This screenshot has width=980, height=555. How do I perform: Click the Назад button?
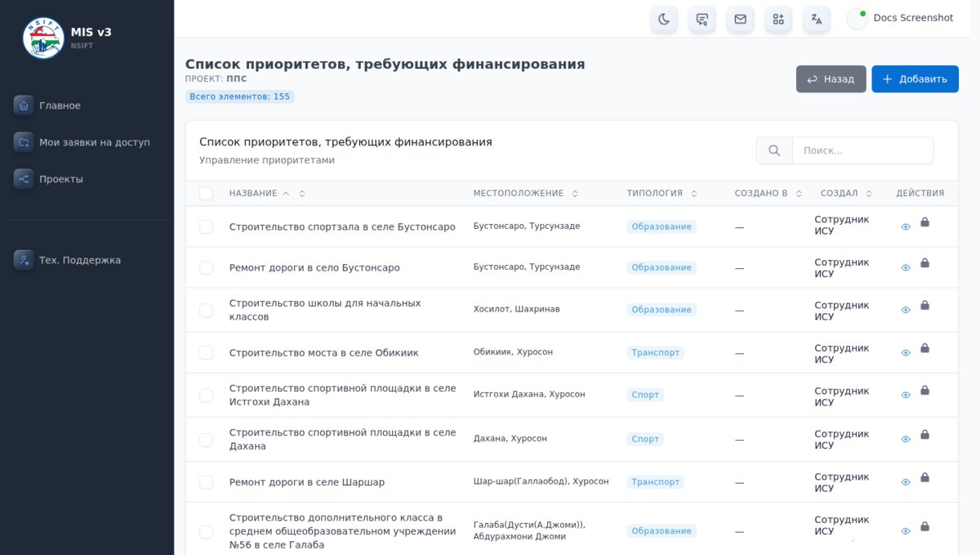pos(831,79)
